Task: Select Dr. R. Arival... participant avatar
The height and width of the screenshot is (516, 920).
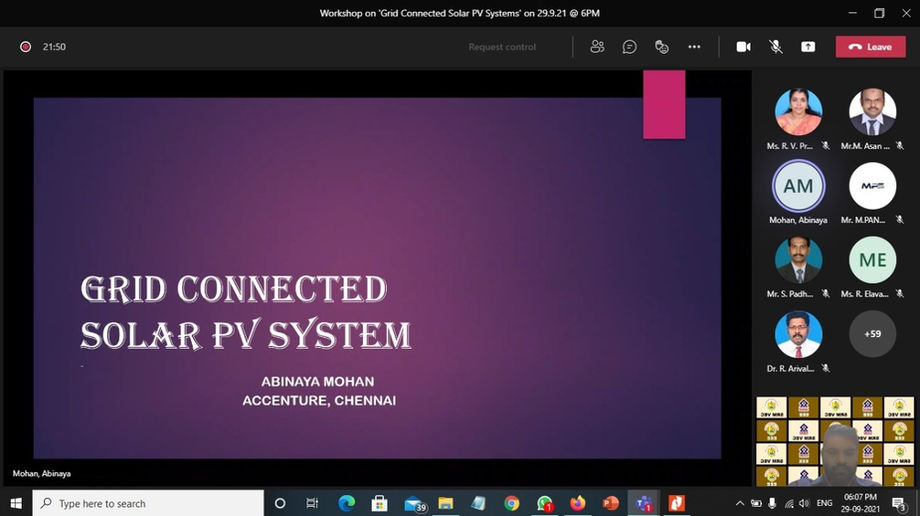Action: 798,333
